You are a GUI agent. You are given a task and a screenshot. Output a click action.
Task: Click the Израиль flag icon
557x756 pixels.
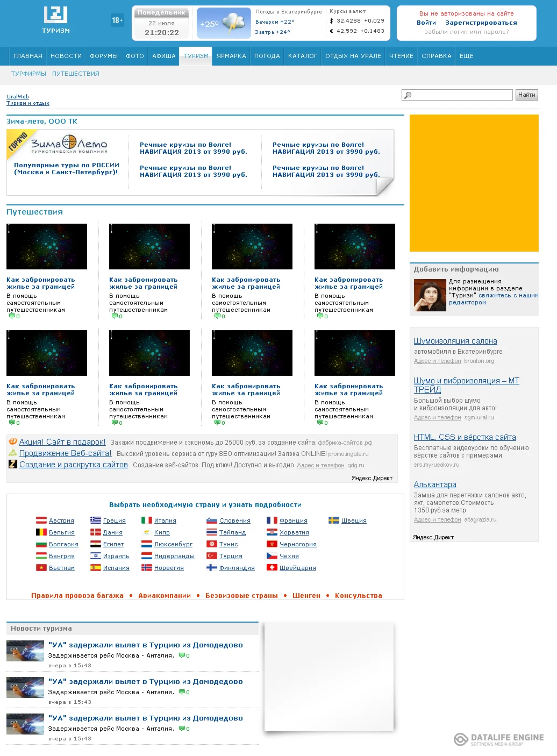click(x=96, y=556)
